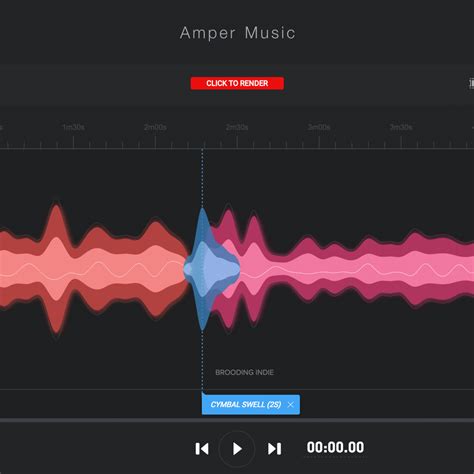Click the dotted playhead at the ruler
Screen dimensions: 474x474
(x=202, y=149)
